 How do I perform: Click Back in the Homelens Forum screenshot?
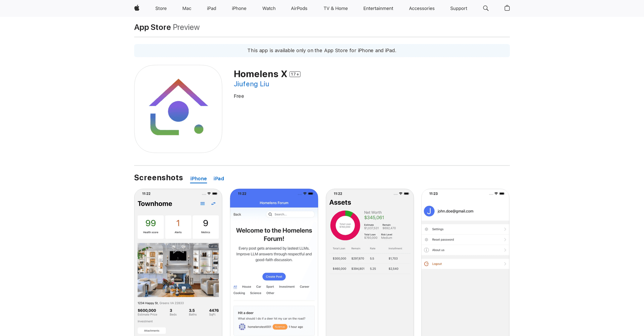point(237,214)
